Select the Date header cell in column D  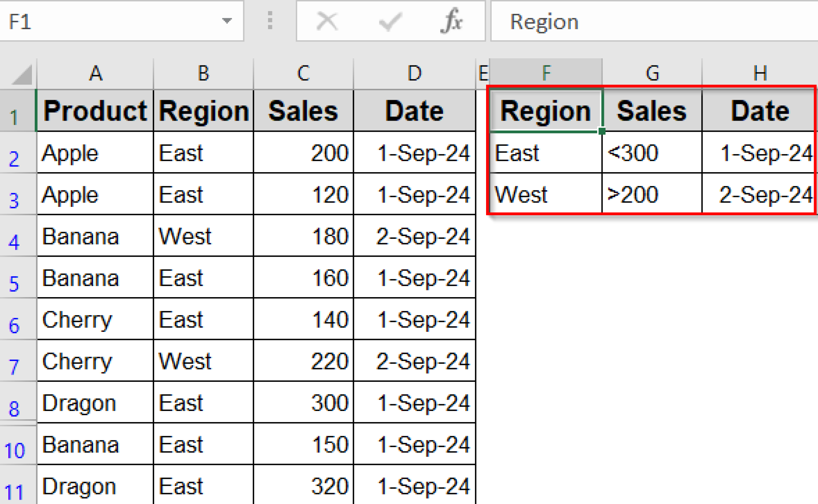414,110
